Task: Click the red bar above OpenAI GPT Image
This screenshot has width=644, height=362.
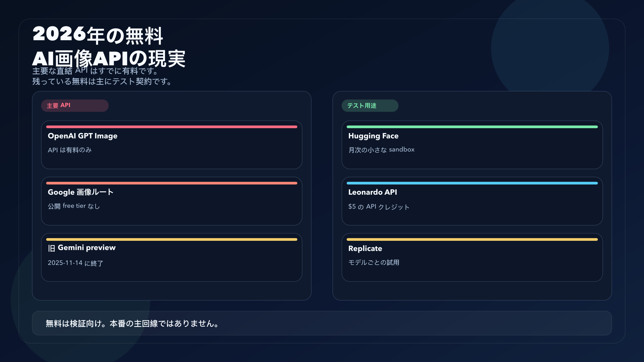Action: point(172,127)
